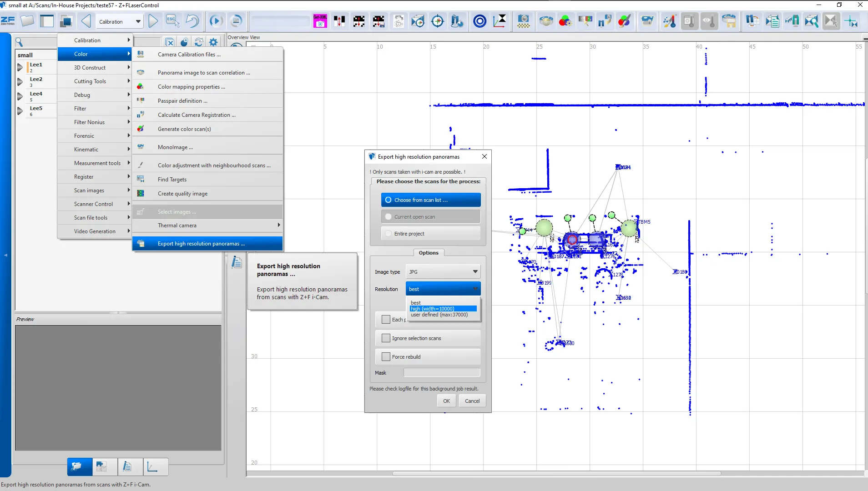868x491 pixels.
Task: Select the first highlighted bottom panel tab icon
Action: pyautogui.click(x=80, y=466)
